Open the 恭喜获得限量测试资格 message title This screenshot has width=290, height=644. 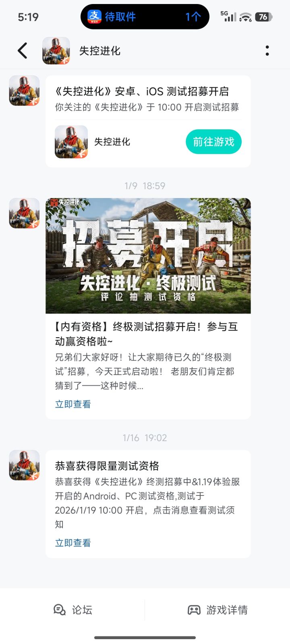[107, 466]
